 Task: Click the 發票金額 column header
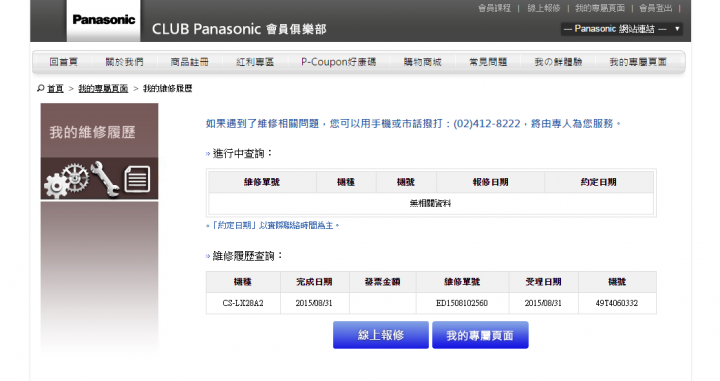point(382,282)
